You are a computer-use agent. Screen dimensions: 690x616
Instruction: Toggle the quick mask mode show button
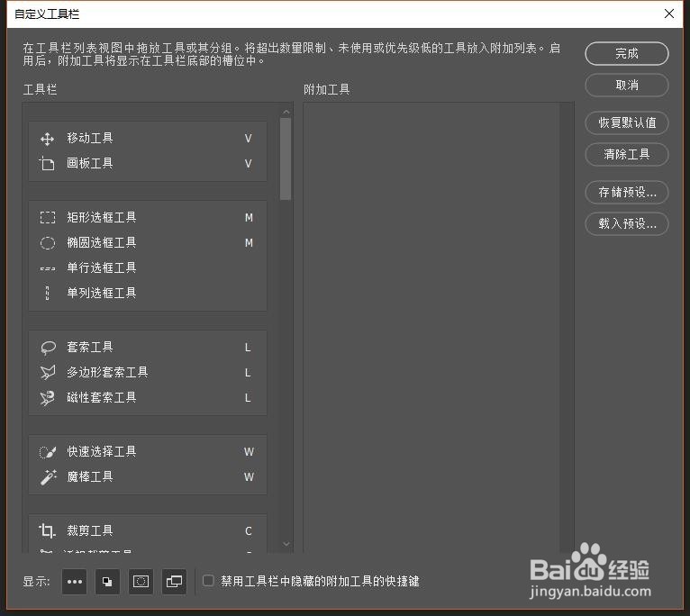tap(141, 582)
